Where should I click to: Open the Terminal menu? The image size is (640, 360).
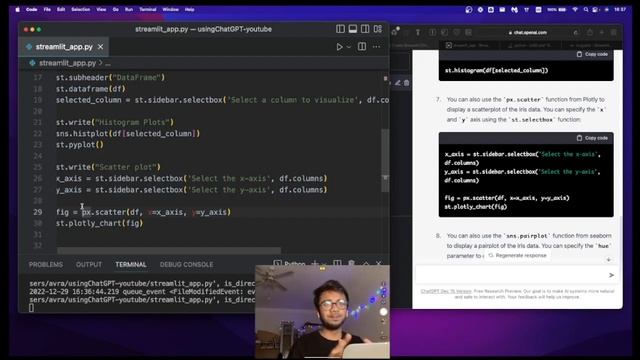click(x=148, y=9)
